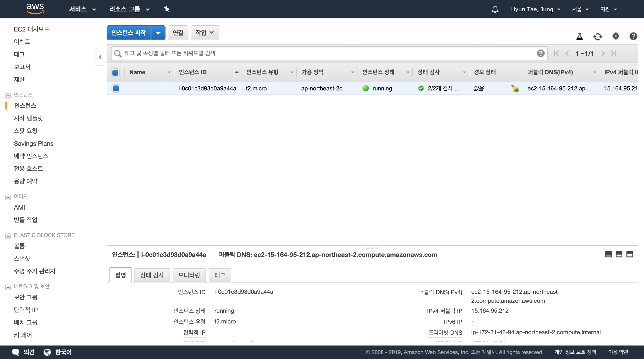Click the AWS logo home icon

pyautogui.click(x=35, y=9)
